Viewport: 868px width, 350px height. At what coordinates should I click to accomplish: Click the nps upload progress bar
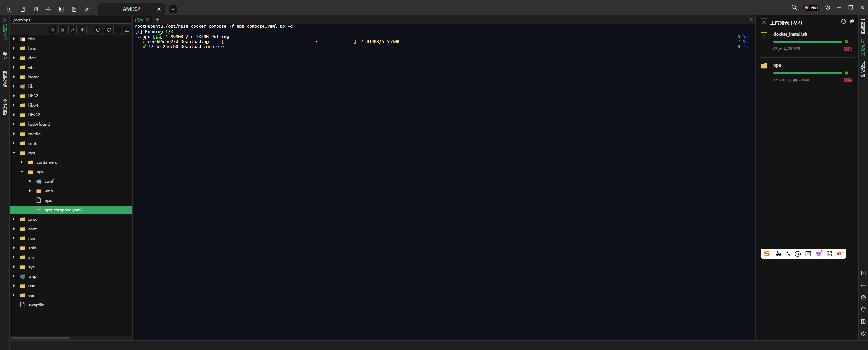tap(807, 73)
